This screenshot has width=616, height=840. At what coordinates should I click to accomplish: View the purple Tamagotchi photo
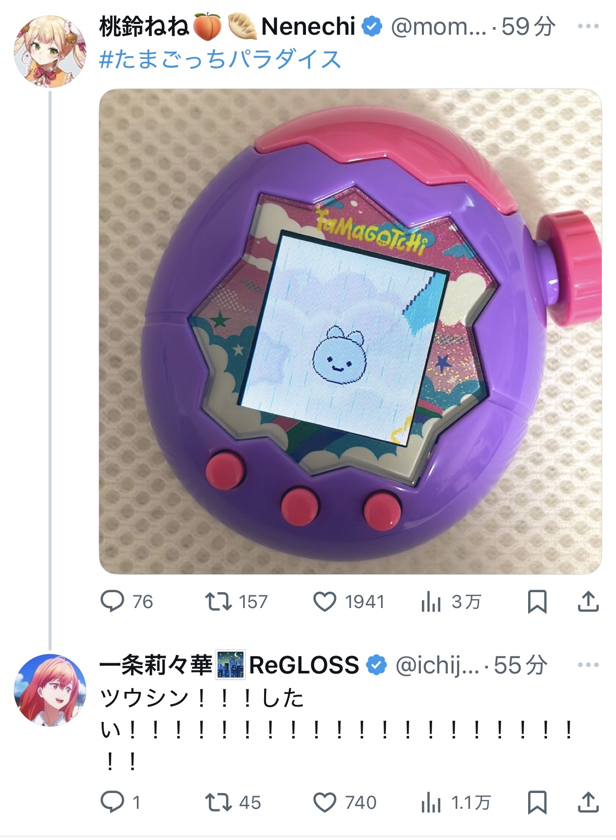[350, 332]
